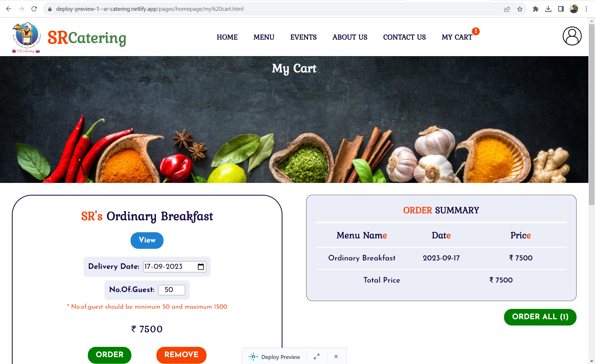This screenshot has height=364, width=595.
Task: Go to the MENU page
Action: (x=264, y=37)
